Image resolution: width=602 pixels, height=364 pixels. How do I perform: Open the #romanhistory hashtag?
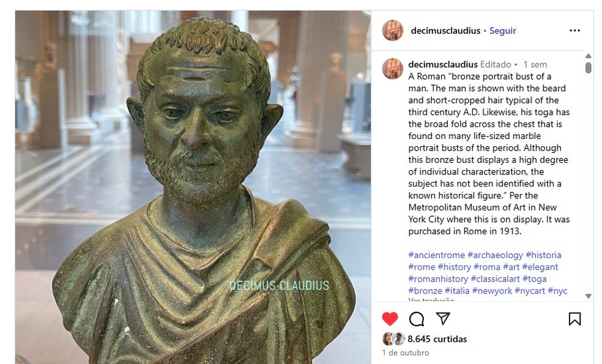(x=438, y=279)
